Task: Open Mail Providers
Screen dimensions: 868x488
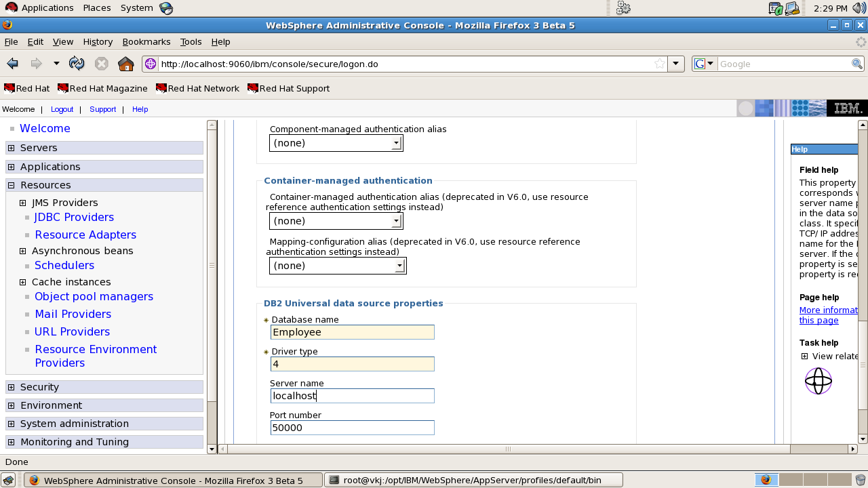Action: pyautogui.click(x=73, y=314)
